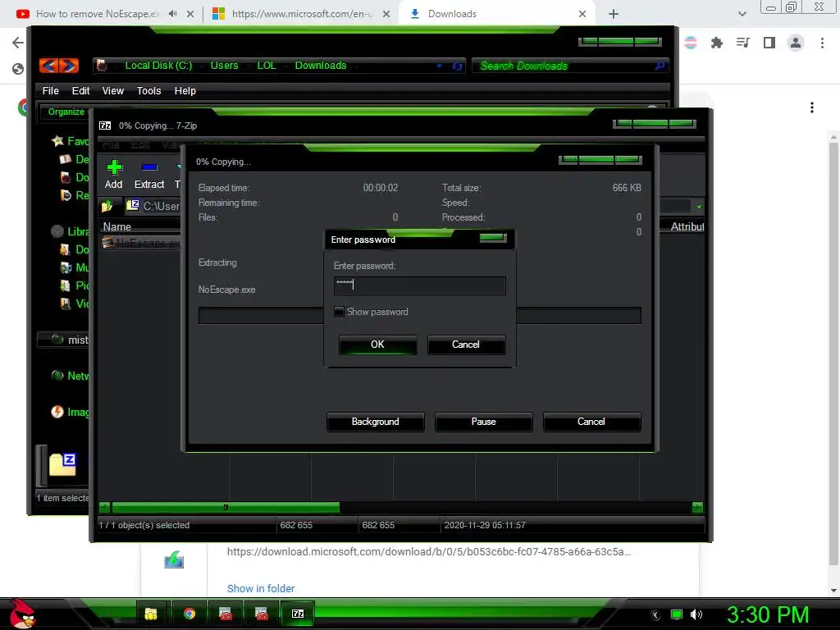Viewport: 840px width, 630px height.
Task: Open the Chrome tab search dropdown
Action: (x=742, y=14)
